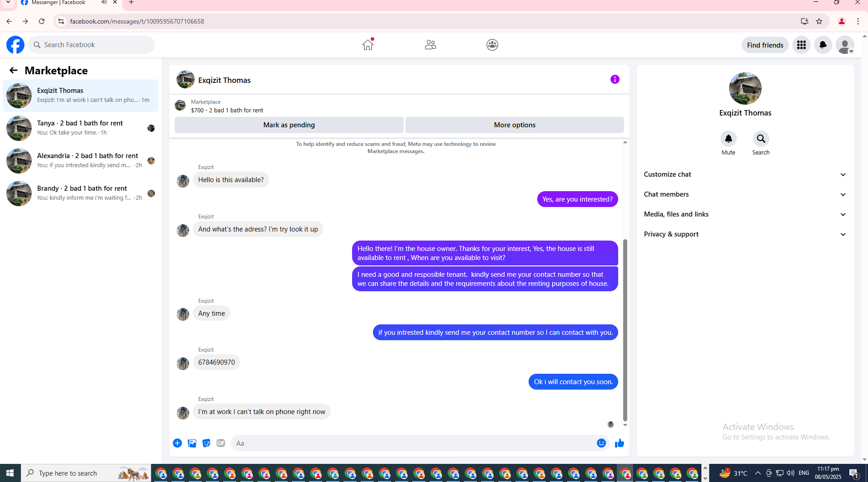Click the $700 - 2 bad 1 bath listing link
Image resolution: width=868 pixels, height=482 pixels.
point(227,110)
